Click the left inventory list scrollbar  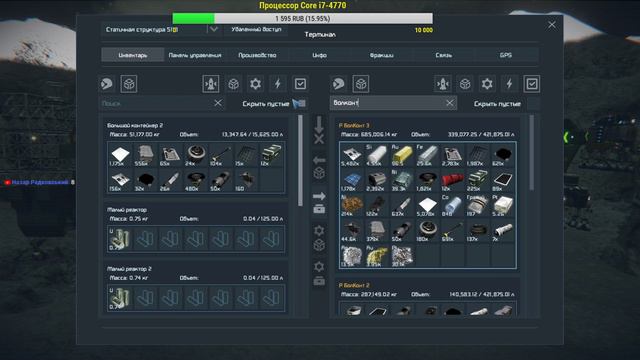(x=300, y=160)
